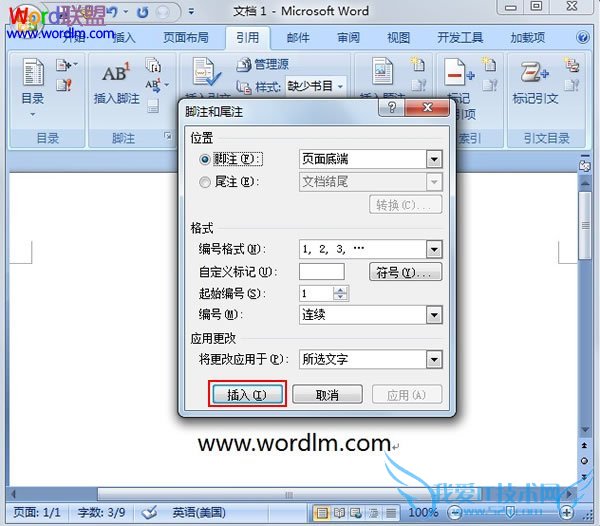Switch to Print Layout view icon
600x526 pixels.
point(322,513)
